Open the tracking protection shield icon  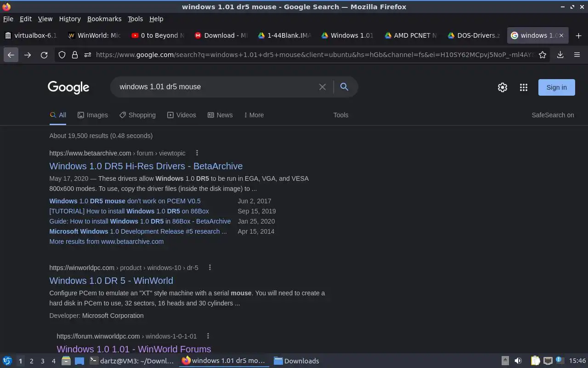[x=62, y=55]
